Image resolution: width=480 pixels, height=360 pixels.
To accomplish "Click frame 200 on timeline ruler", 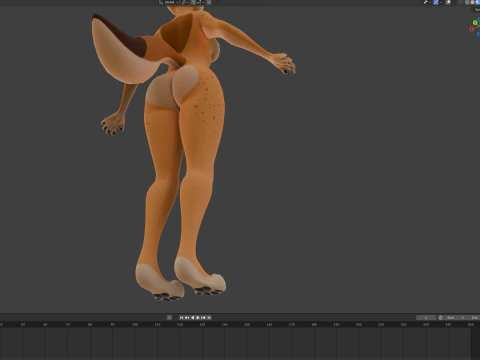I will (359, 324).
